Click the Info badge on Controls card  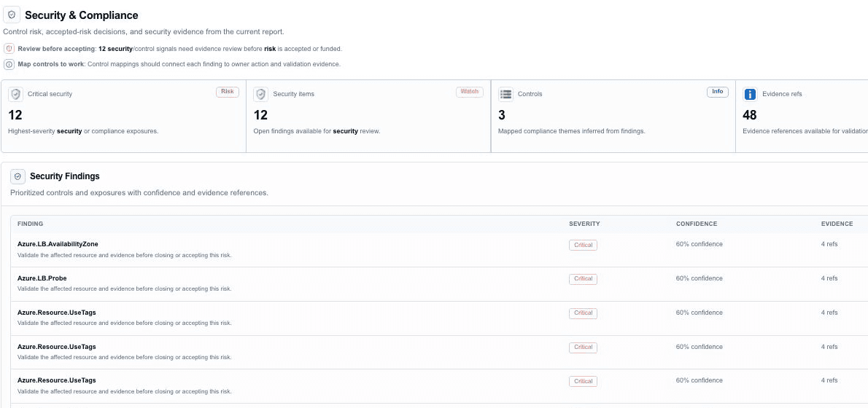(x=718, y=92)
